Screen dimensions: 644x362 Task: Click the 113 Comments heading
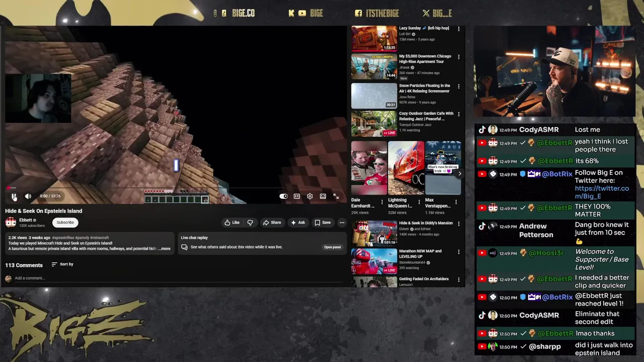(x=24, y=265)
